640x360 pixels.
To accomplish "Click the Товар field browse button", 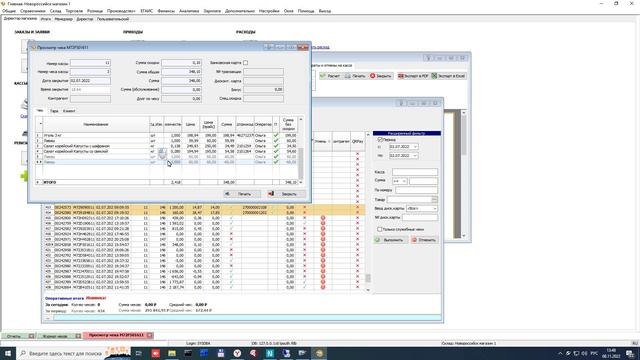I will tap(434, 199).
